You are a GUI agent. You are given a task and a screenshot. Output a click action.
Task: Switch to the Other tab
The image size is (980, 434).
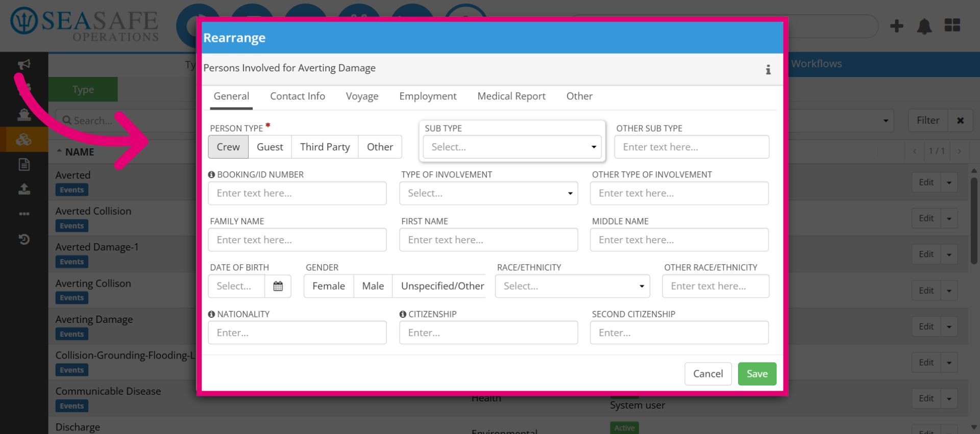pos(579,96)
